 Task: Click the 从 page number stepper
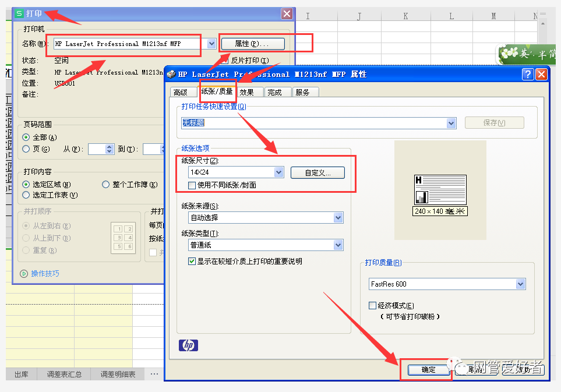(110, 149)
